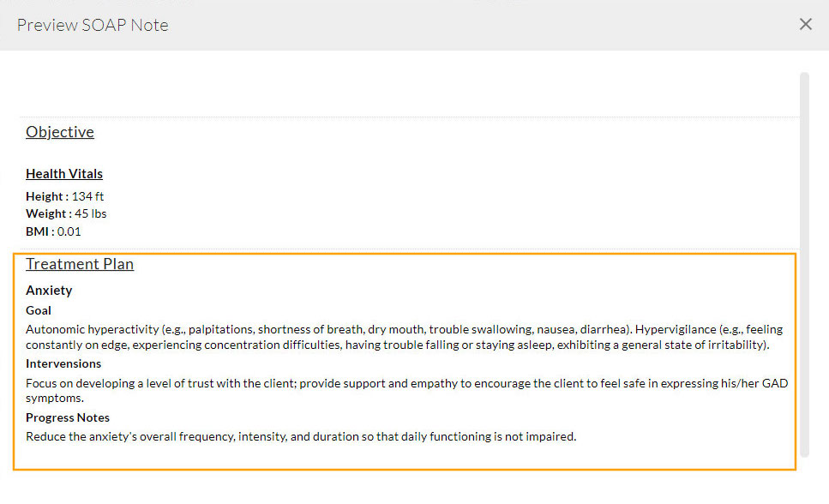Close the Preview SOAP Note dialog
829x504 pixels.
coord(805,24)
